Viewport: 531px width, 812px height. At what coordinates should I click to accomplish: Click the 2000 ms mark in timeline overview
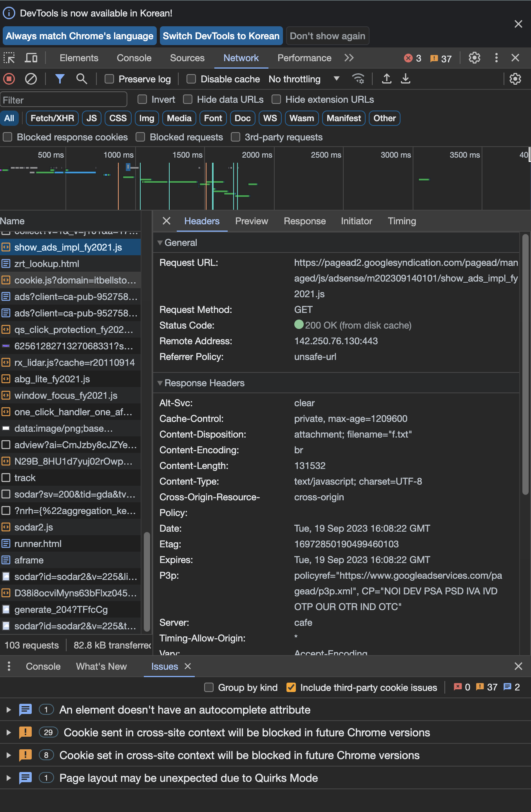(257, 155)
